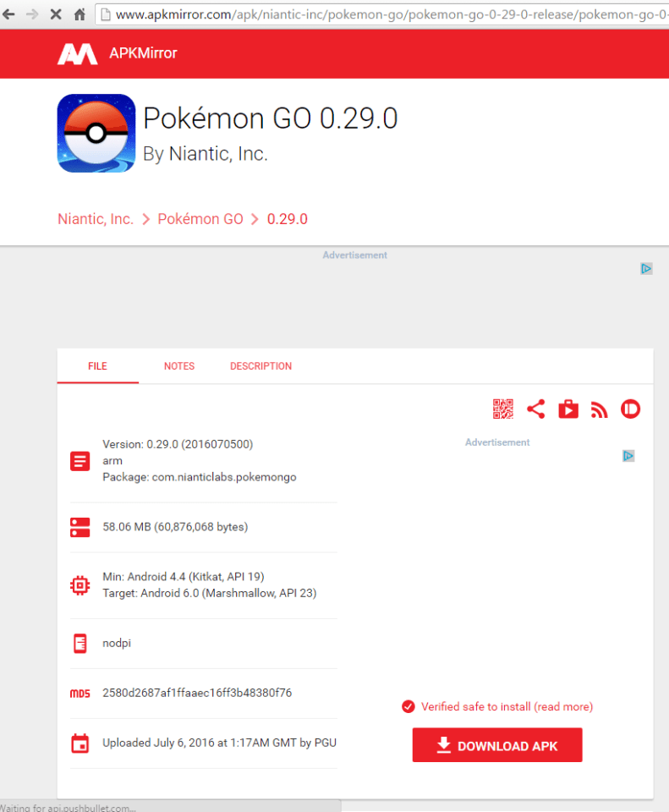Switch to the FILE tab
The image size is (669, 812).
coord(97,366)
